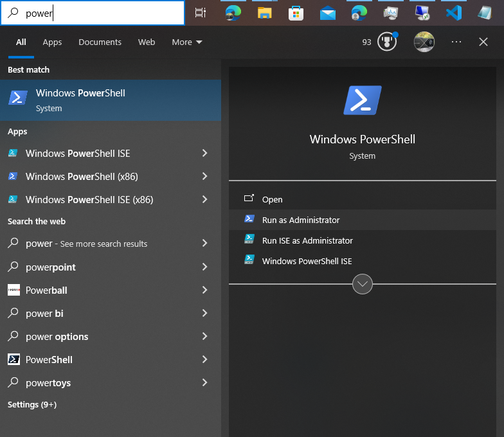
Task: Click the Windows PowerShell (x86) app icon
Action: tap(13, 176)
